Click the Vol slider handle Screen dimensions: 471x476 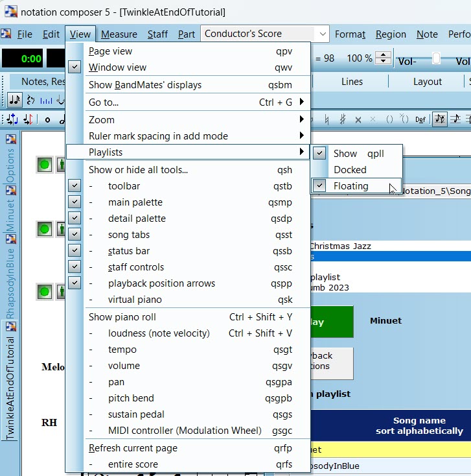point(436,58)
